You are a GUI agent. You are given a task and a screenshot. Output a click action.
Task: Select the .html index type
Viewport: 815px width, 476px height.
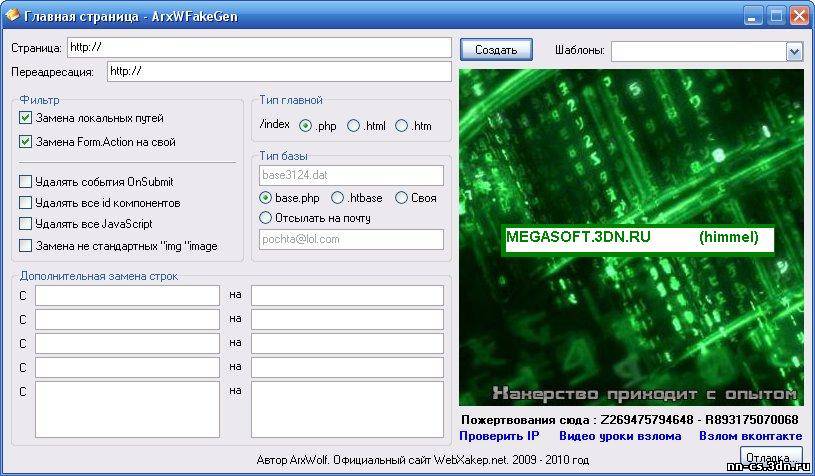click(x=353, y=126)
